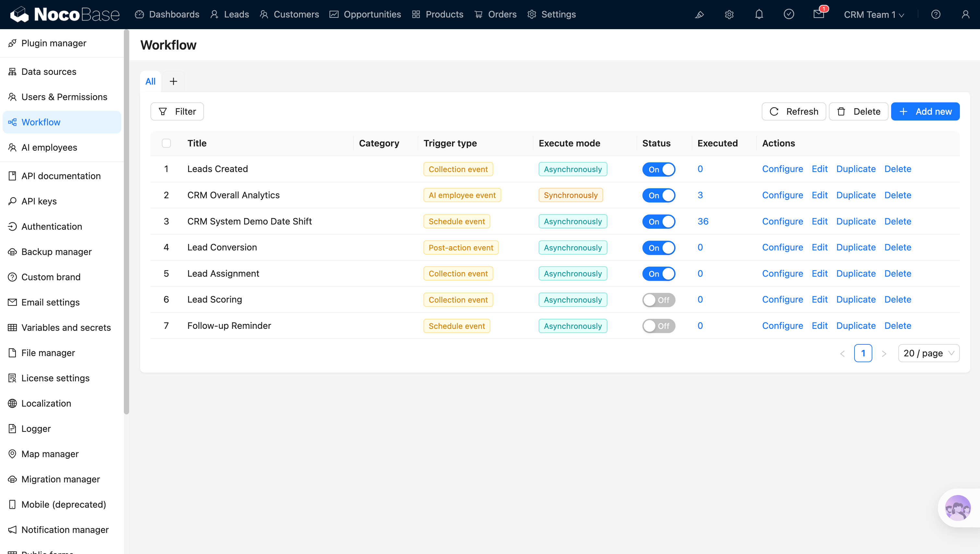The image size is (980, 554).
Task: Check the select-all checkbox in table header
Action: (x=166, y=144)
